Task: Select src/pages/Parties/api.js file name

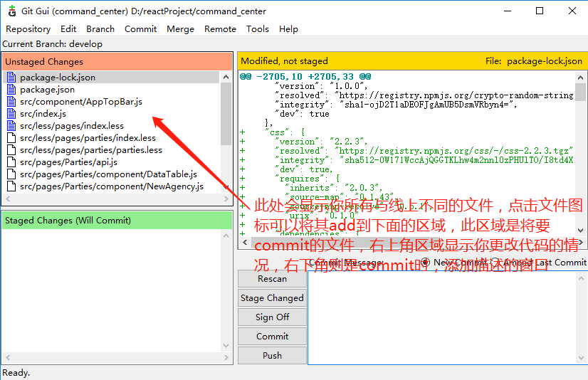Action: click(68, 162)
